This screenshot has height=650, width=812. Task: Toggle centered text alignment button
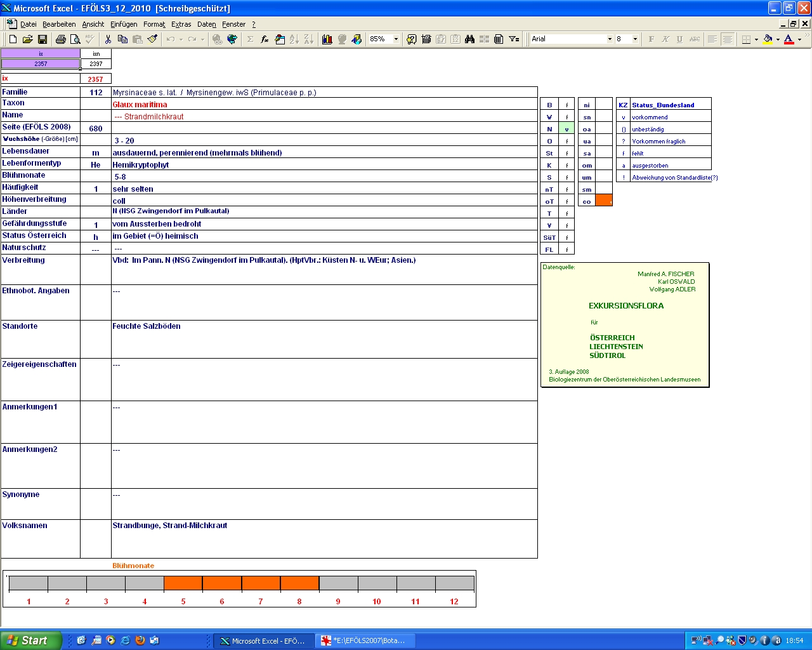pyautogui.click(x=727, y=39)
